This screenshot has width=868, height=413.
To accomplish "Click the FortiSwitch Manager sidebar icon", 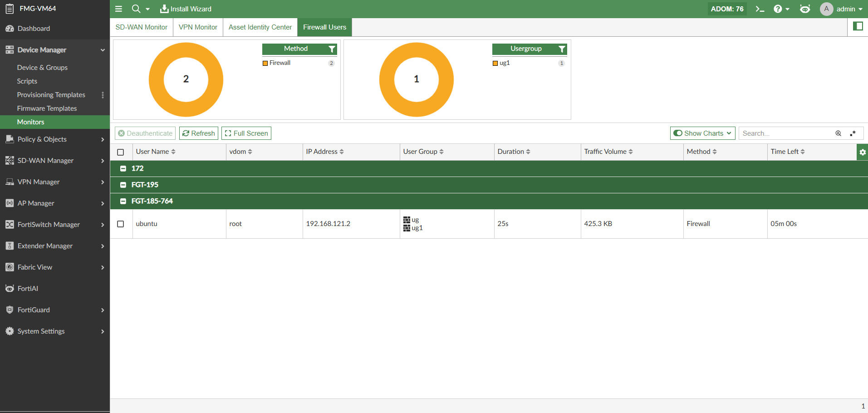I will [x=10, y=225].
